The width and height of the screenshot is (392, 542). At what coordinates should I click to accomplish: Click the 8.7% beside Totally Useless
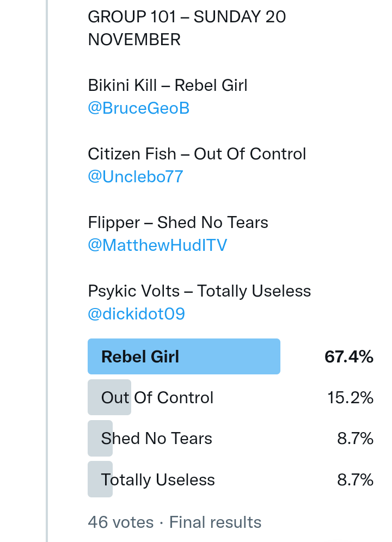click(x=355, y=480)
